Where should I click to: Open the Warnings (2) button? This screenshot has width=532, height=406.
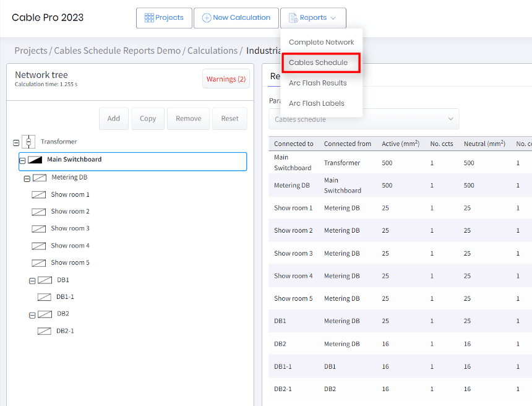point(226,79)
